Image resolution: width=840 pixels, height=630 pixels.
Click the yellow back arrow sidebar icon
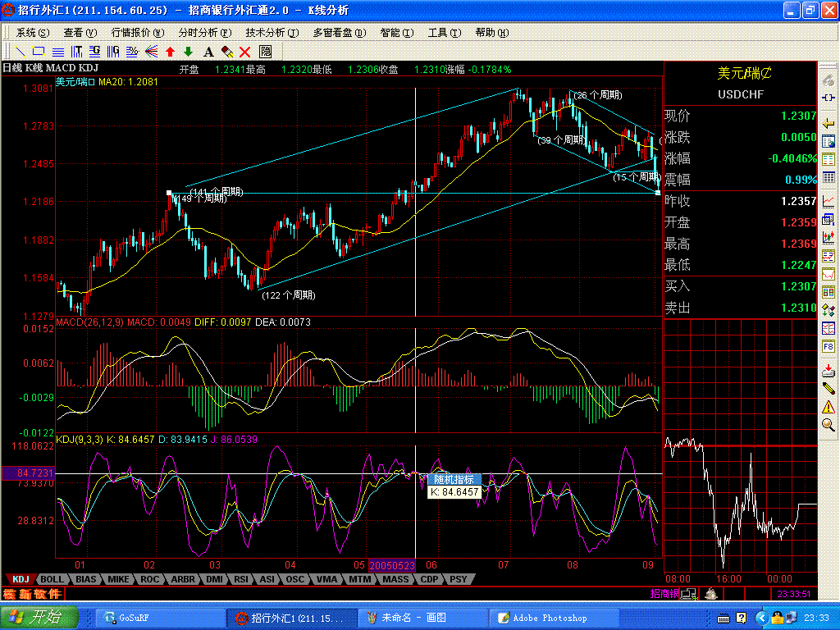point(829,124)
